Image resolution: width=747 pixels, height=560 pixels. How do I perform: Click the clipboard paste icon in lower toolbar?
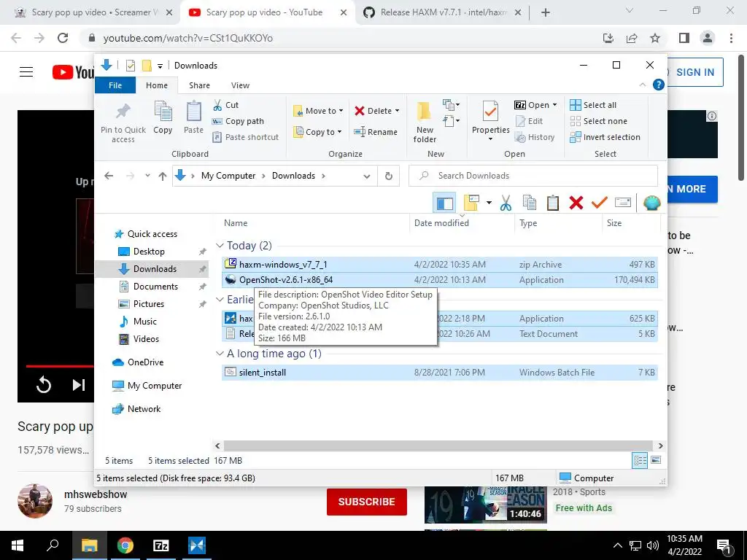click(553, 203)
